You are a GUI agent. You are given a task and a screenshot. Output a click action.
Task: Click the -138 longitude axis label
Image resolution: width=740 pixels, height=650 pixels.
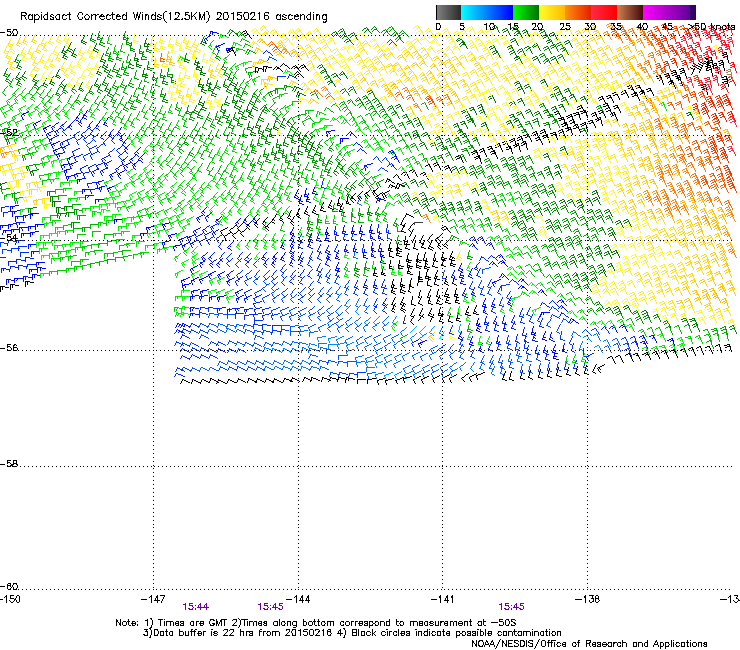coord(588,599)
